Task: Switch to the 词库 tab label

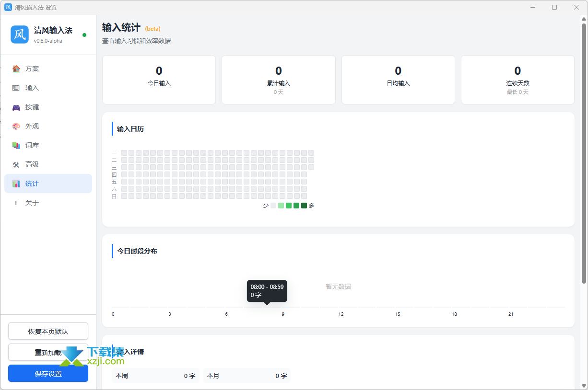Action: pyautogui.click(x=32, y=145)
